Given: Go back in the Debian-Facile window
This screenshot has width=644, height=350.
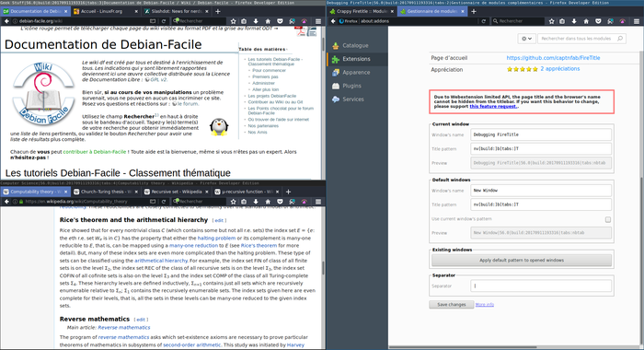Looking at the screenshot, I should [7, 21].
